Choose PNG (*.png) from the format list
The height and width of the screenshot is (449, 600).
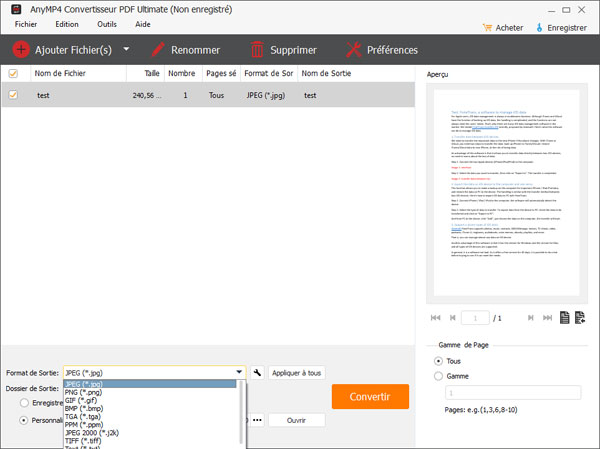tap(88, 393)
